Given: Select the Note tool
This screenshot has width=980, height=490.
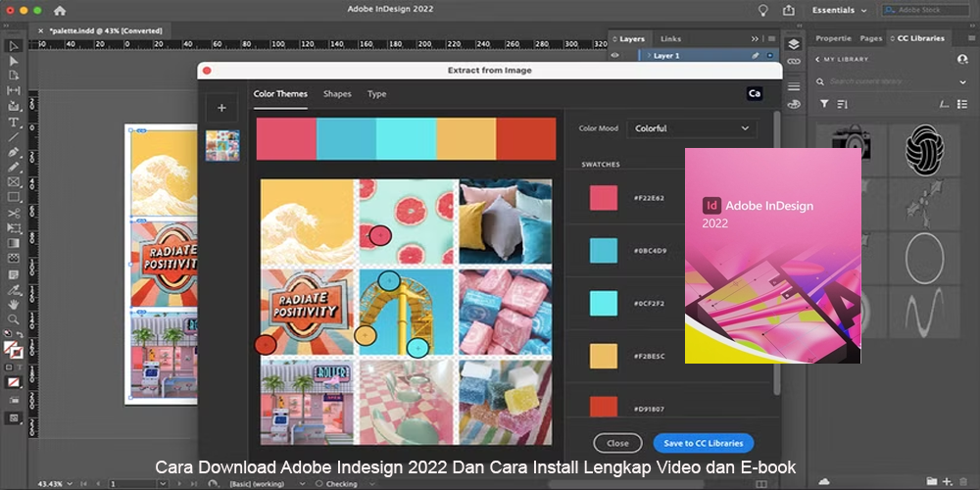Looking at the screenshot, I should (x=13, y=273).
